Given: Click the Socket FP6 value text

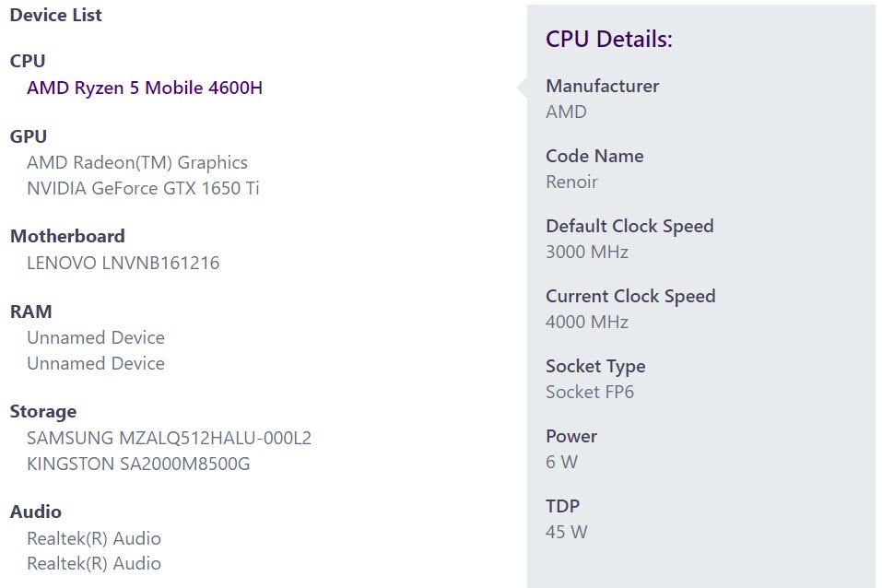Looking at the screenshot, I should pos(590,392).
